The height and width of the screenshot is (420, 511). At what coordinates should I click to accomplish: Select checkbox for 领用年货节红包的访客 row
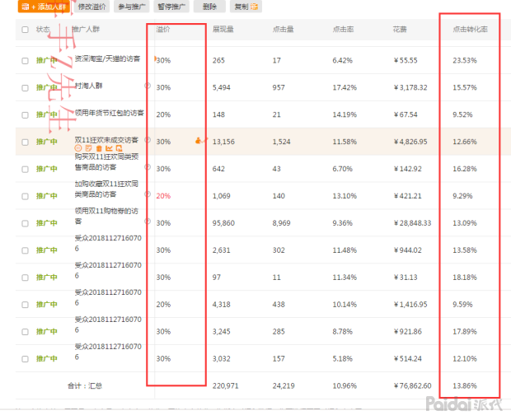click(x=25, y=115)
